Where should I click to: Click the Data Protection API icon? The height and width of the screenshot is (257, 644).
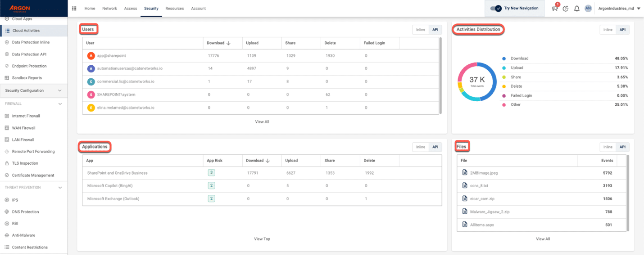coord(7,54)
